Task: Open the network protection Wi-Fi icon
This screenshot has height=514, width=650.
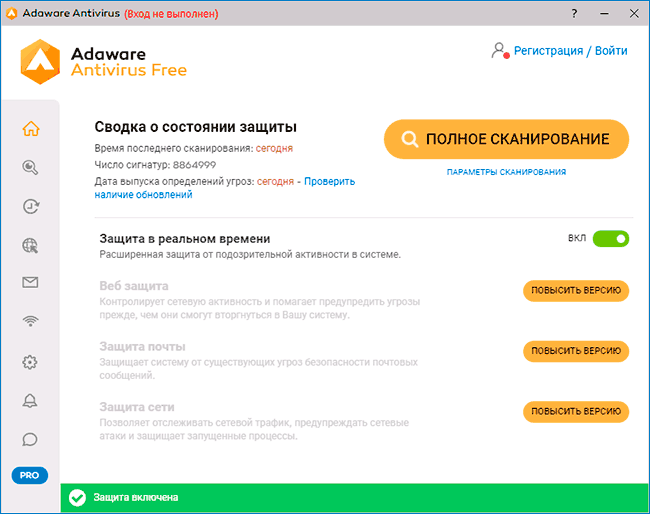Action: [30, 320]
